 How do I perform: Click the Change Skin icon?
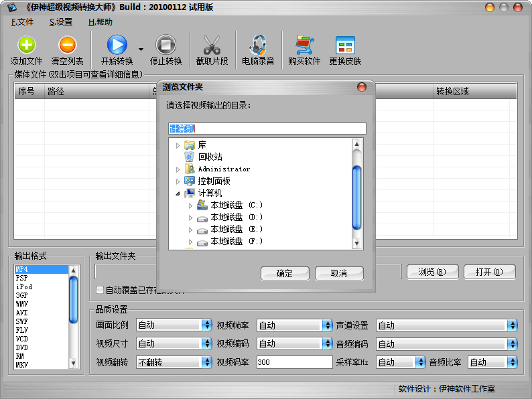point(345,45)
